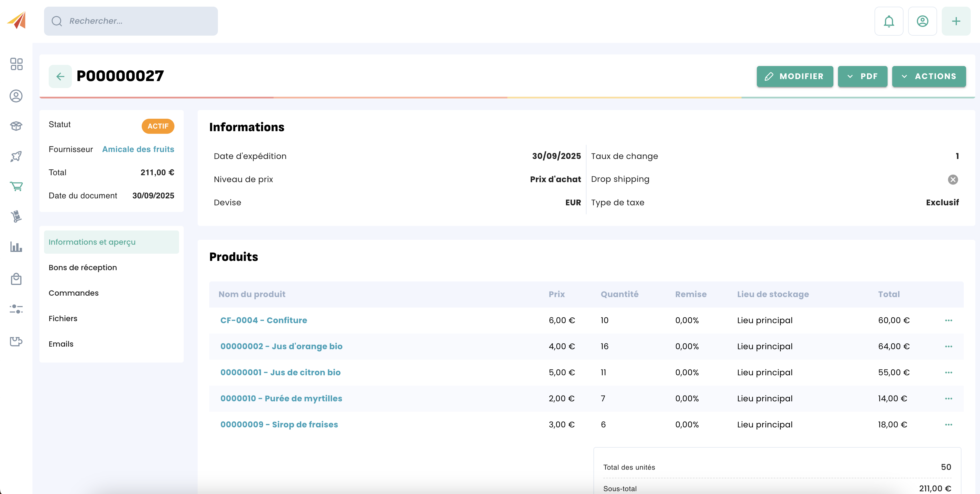This screenshot has height=494, width=980.
Task: Open the products box icon in sidebar
Action: tap(16, 126)
